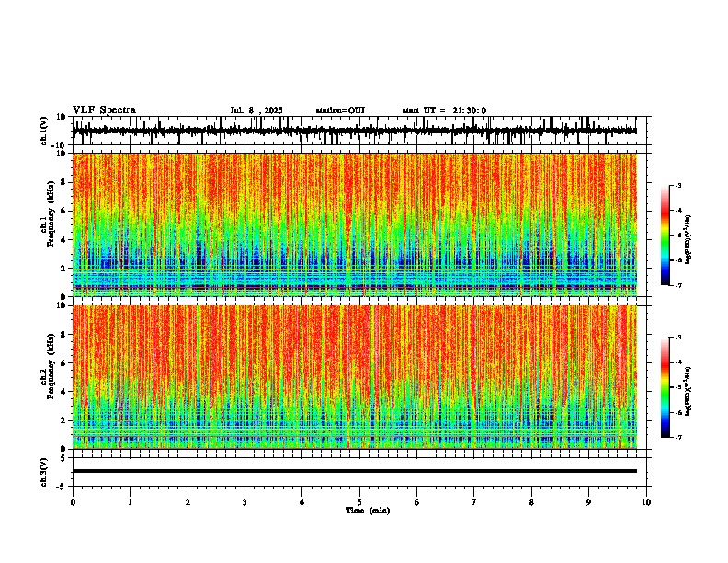Image resolution: width=728 pixels, height=563 pixels.
Task: Click the time axis tick label "10"
Action: (646, 502)
